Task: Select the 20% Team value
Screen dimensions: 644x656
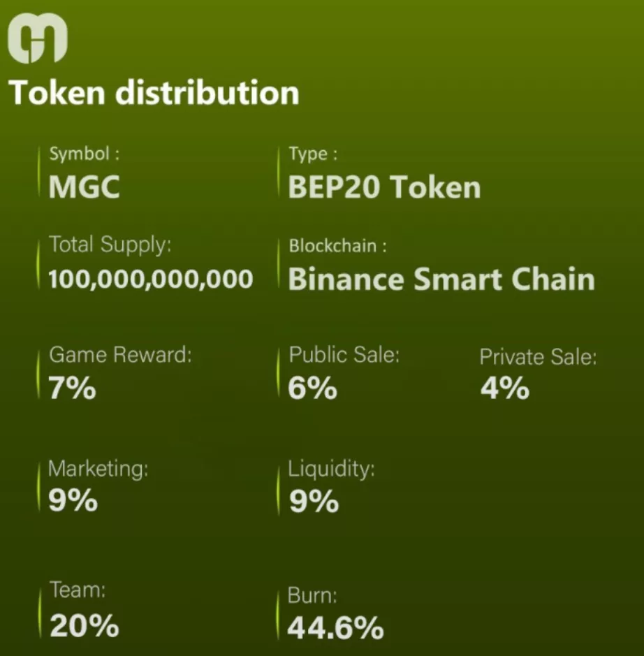Action: tap(85, 626)
